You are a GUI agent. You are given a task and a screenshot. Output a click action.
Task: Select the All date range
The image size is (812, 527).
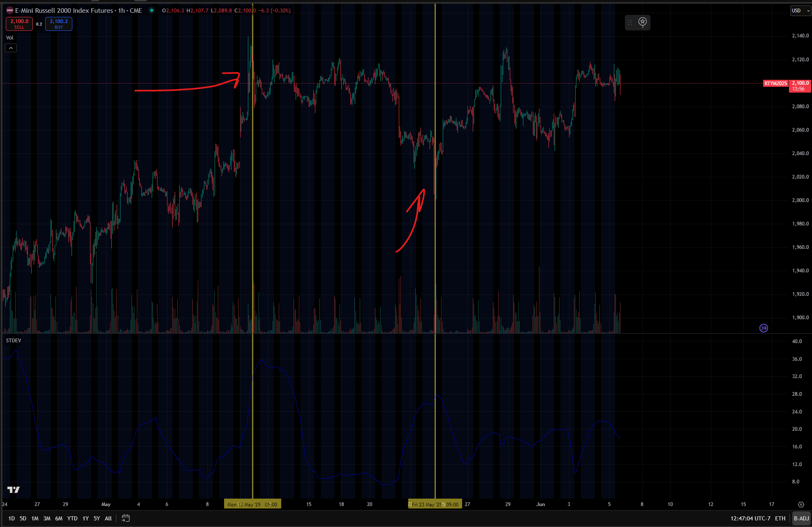point(108,518)
